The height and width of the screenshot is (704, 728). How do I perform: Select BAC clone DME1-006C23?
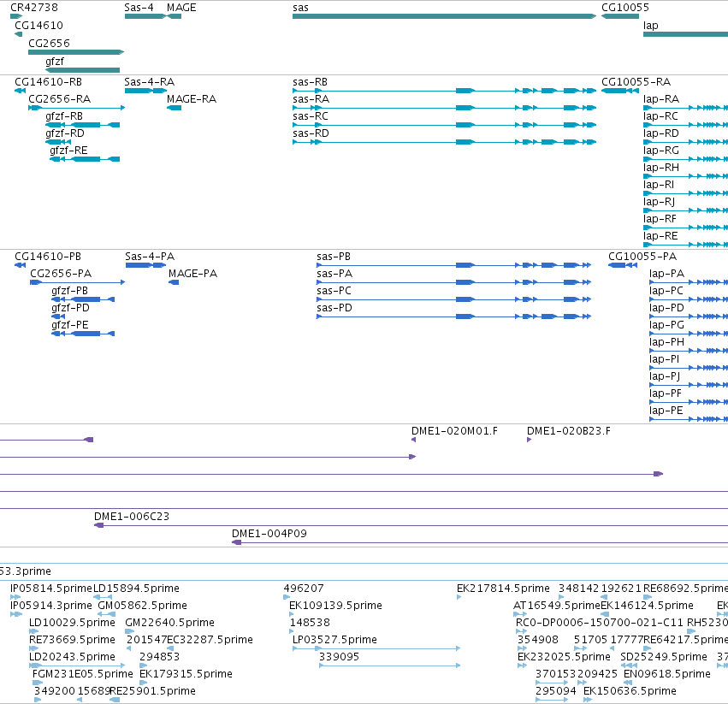pos(411,525)
